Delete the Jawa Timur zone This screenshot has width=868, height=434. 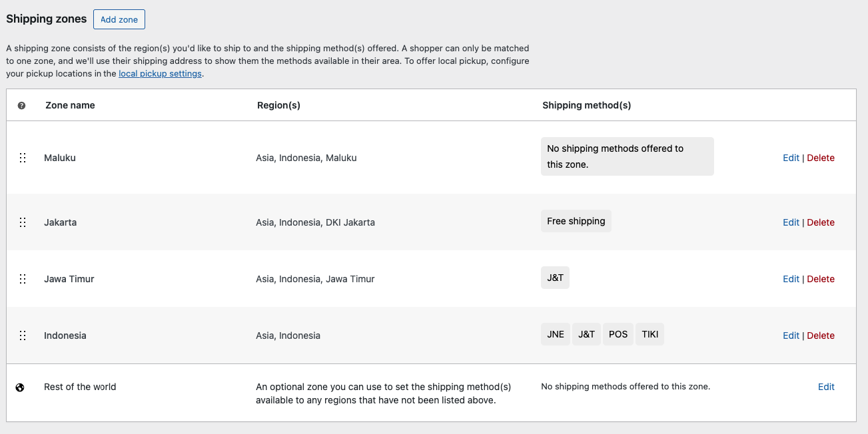click(821, 279)
